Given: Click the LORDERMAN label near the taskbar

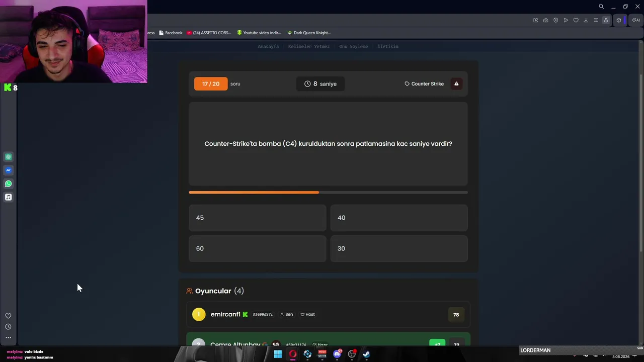Looking at the screenshot, I should click(535, 350).
